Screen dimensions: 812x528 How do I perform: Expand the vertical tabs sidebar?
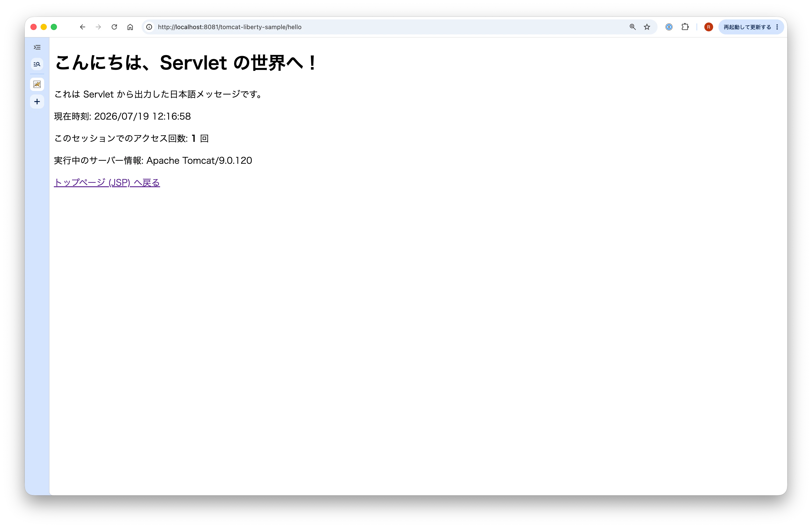pyautogui.click(x=37, y=47)
